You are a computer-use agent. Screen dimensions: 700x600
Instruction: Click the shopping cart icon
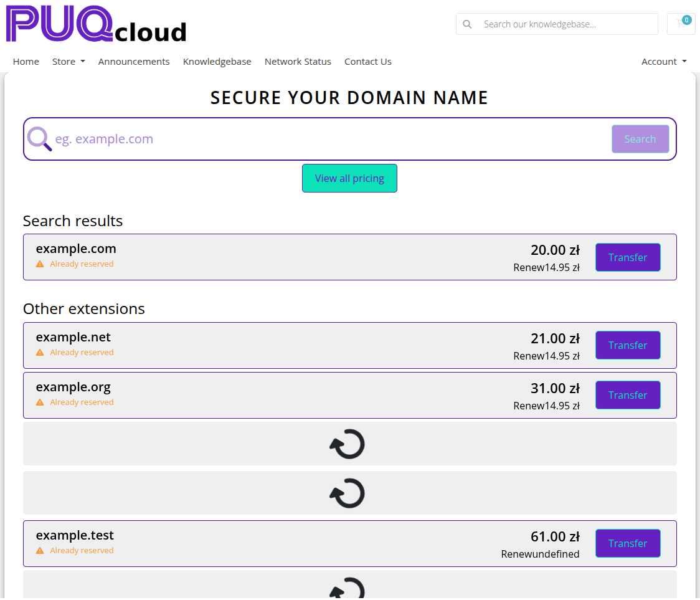pyautogui.click(x=681, y=24)
